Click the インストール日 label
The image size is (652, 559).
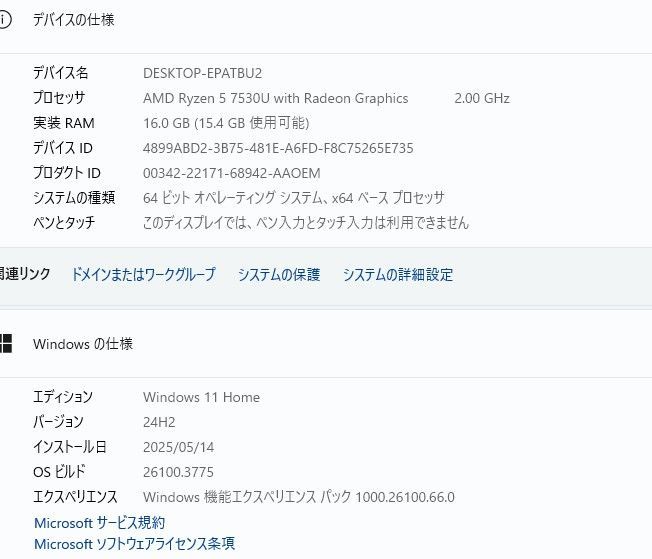click(x=70, y=447)
